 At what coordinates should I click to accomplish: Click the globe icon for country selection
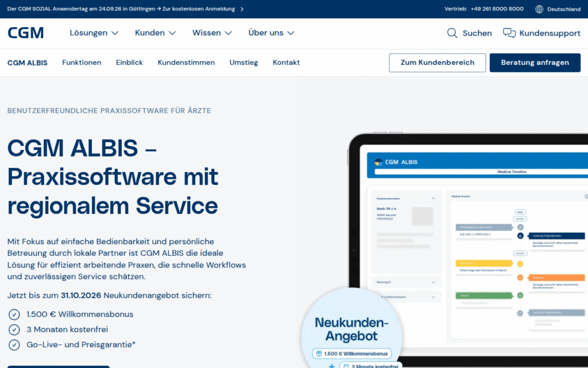[539, 9]
